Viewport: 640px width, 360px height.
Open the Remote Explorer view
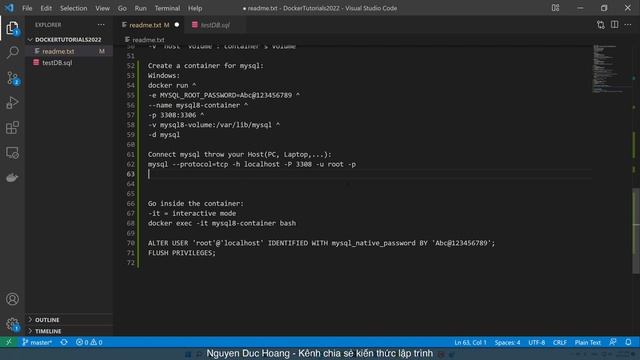12,153
